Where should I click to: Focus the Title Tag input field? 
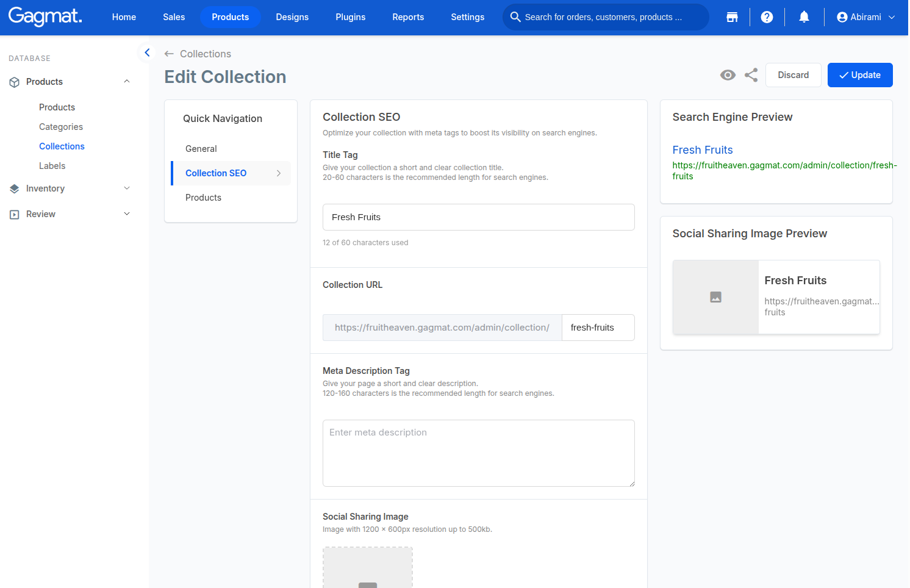tap(479, 217)
